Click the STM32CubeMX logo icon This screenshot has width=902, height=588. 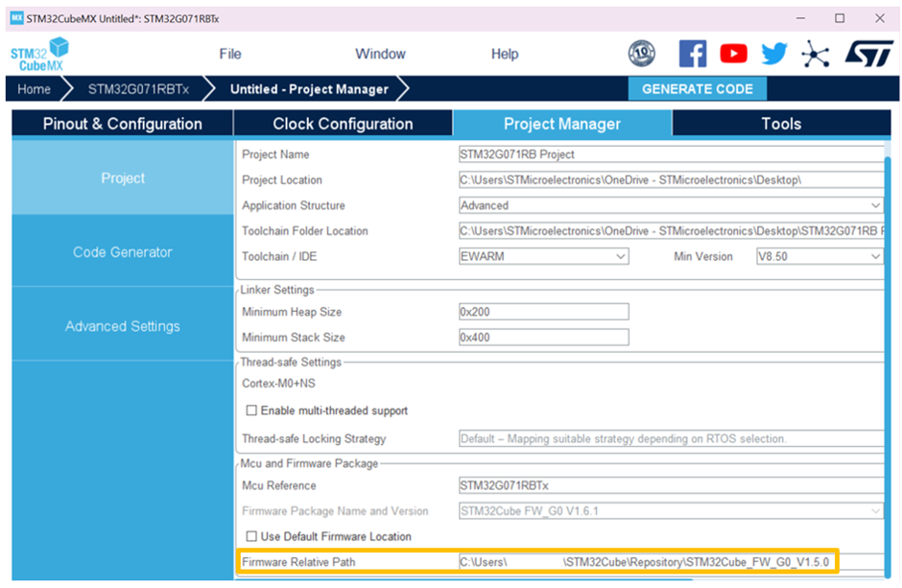(39, 54)
